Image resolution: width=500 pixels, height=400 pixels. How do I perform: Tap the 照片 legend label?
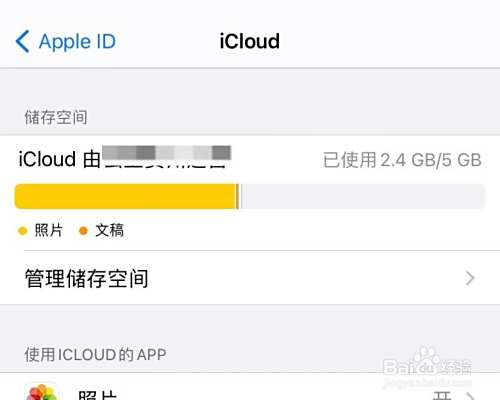pyautogui.click(x=49, y=230)
